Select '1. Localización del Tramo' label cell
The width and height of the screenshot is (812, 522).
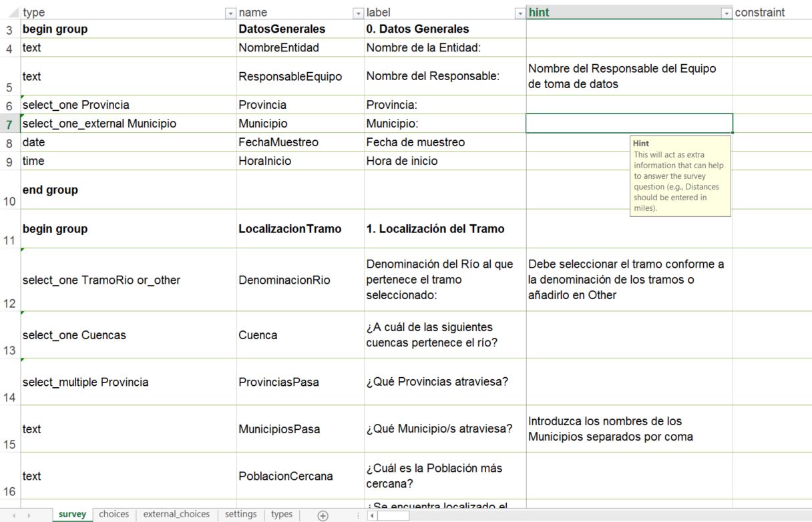click(x=445, y=229)
